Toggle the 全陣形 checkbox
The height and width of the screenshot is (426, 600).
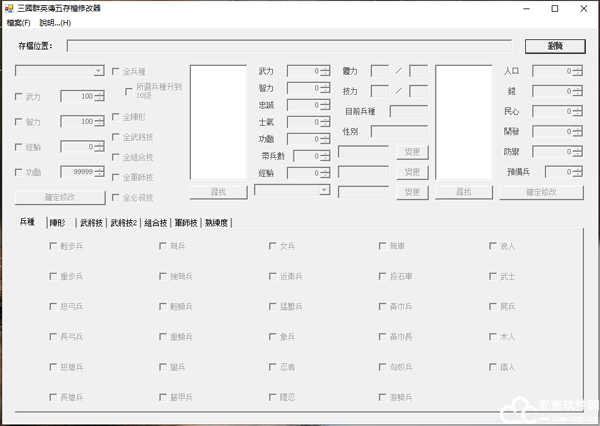tap(116, 117)
